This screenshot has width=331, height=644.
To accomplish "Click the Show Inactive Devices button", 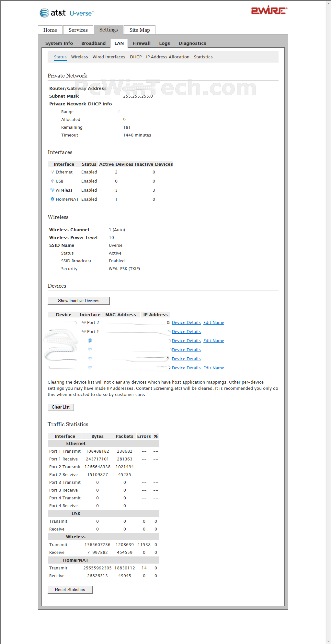I will (x=79, y=301).
